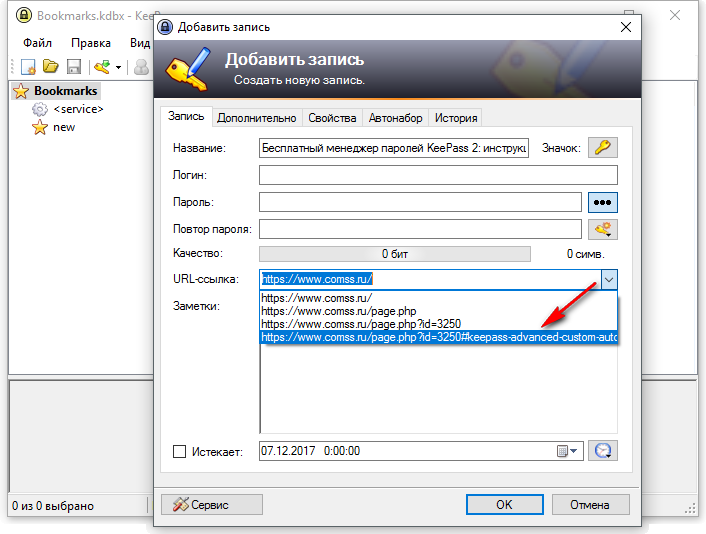Select the <service> group in tree
This screenshot has width=706, height=534.
click(78, 109)
